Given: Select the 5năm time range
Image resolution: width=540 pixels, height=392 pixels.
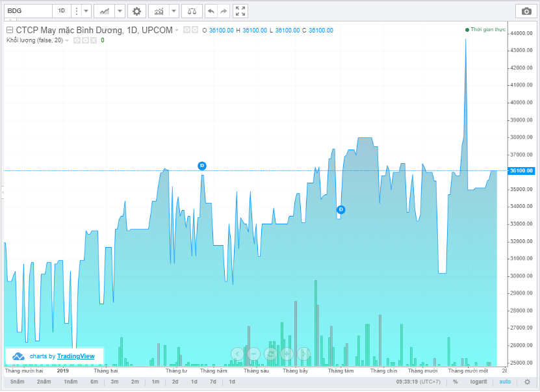Looking at the screenshot, I should (x=17, y=382).
